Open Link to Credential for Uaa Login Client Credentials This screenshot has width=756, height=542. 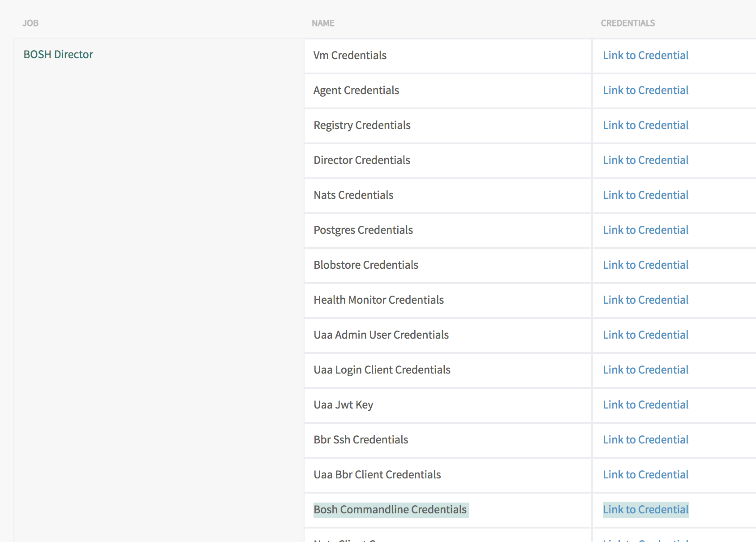tap(645, 370)
